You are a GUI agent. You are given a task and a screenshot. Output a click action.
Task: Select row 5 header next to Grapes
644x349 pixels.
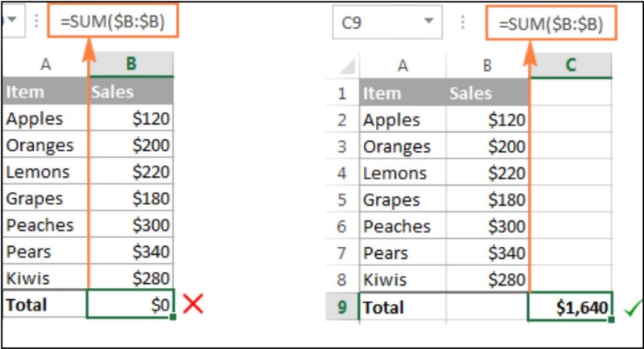(x=342, y=200)
